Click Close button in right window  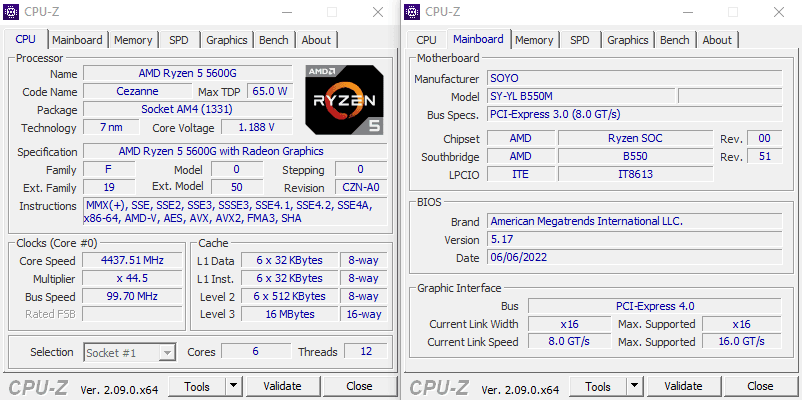point(760,386)
